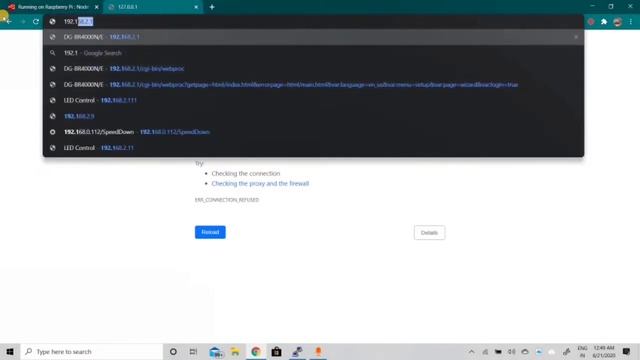Click the 'Checking the connection' text
Viewport: 640px width, 360px height.
(246, 173)
